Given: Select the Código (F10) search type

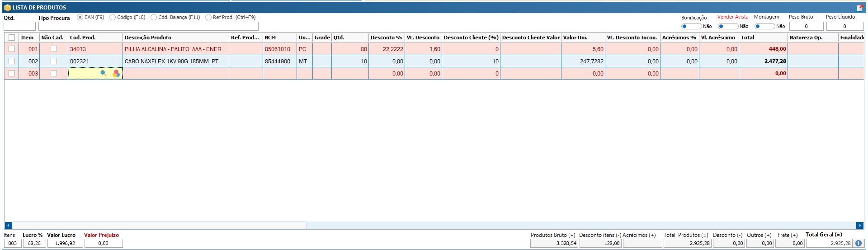Looking at the screenshot, I should [x=113, y=18].
